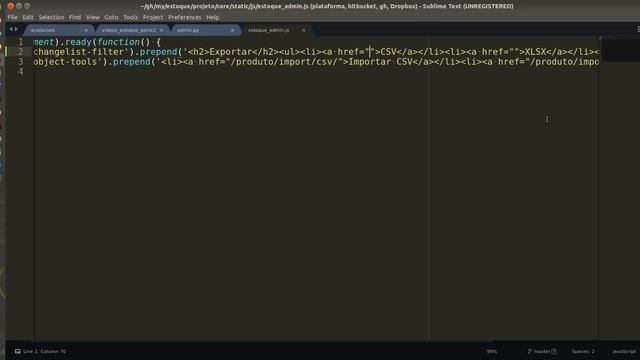
Task: Open the Goto menu
Action: pos(111,17)
